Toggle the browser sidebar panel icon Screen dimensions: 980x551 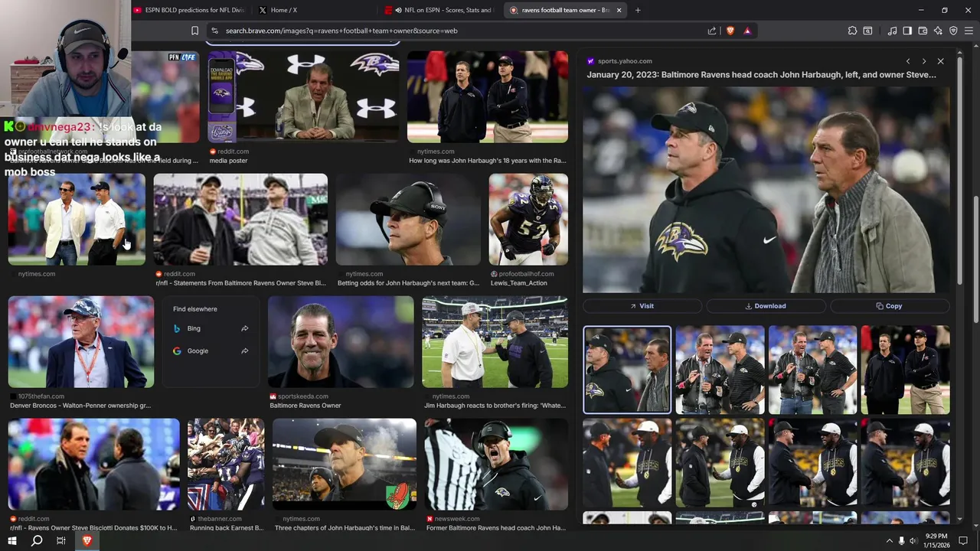tap(907, 31)
